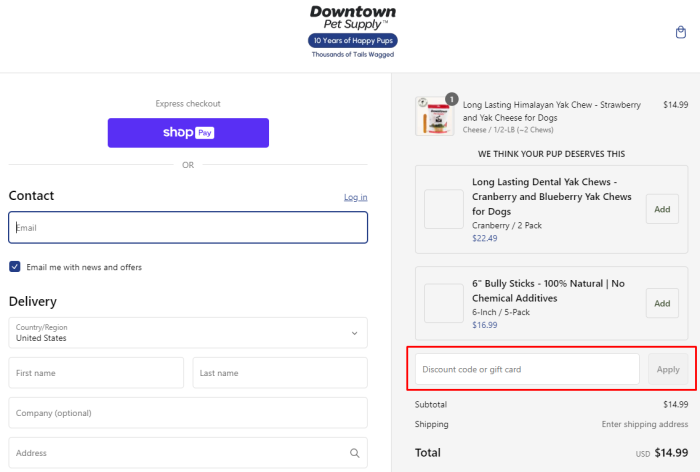Click the $22.49 price text

click(x=484, y=238)
